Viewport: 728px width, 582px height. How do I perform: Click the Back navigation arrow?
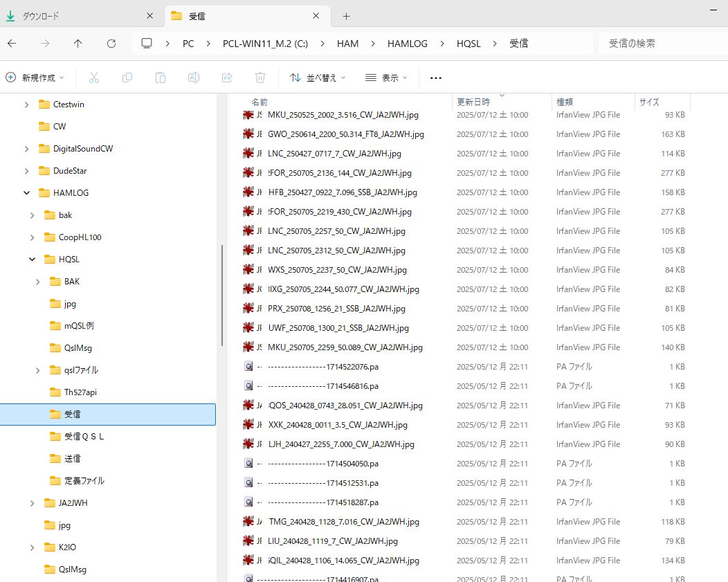point(12,43)
